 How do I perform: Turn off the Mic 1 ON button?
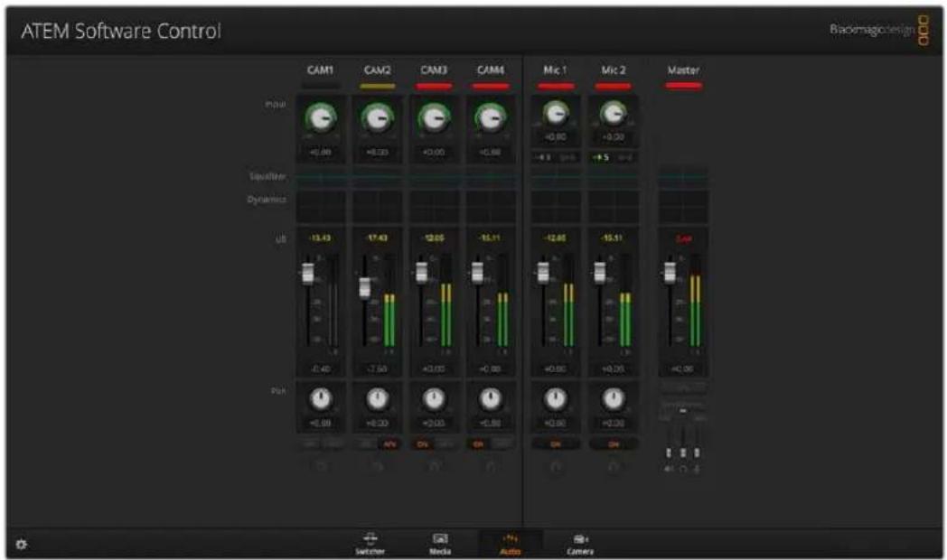(x=556, y=444)
